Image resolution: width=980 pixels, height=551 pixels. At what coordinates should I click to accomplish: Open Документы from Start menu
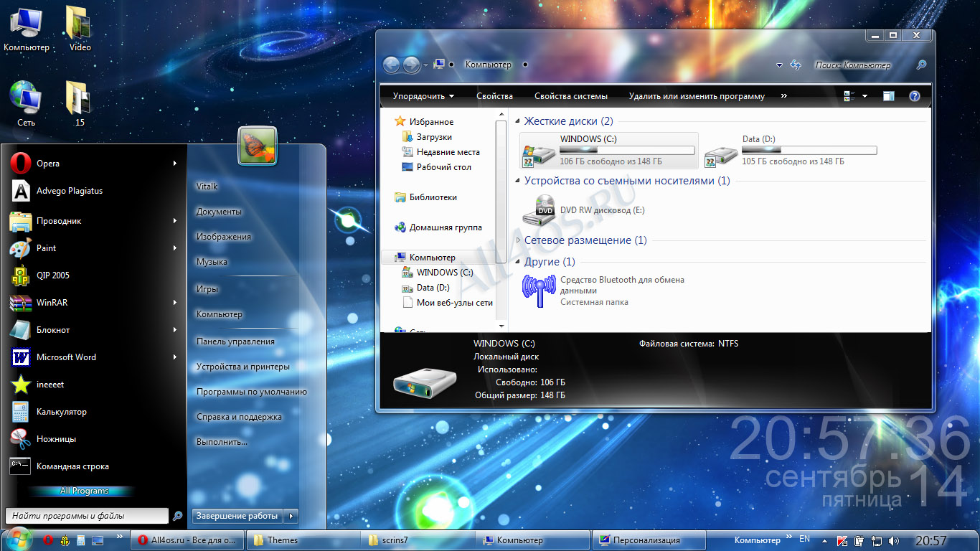[219, 212]
